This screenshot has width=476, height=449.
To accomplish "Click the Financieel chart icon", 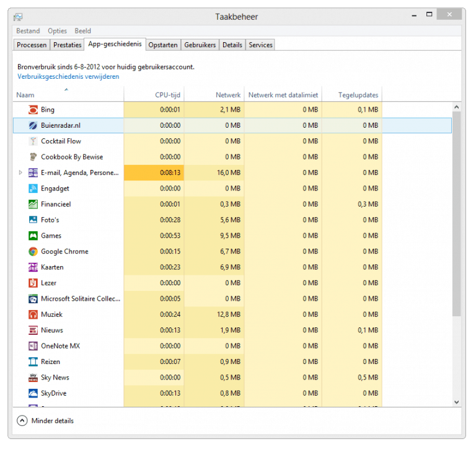I will tap(33, 205).
